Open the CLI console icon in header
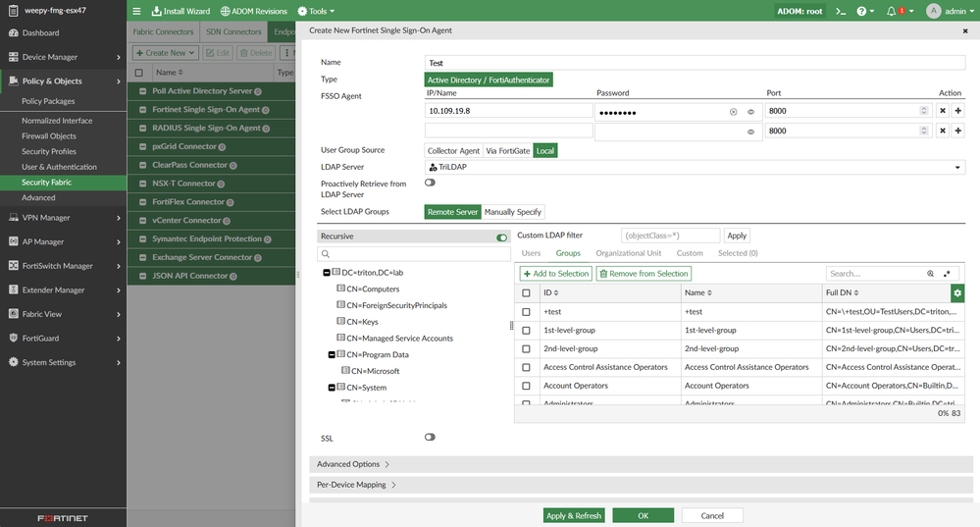 [841, 11]
